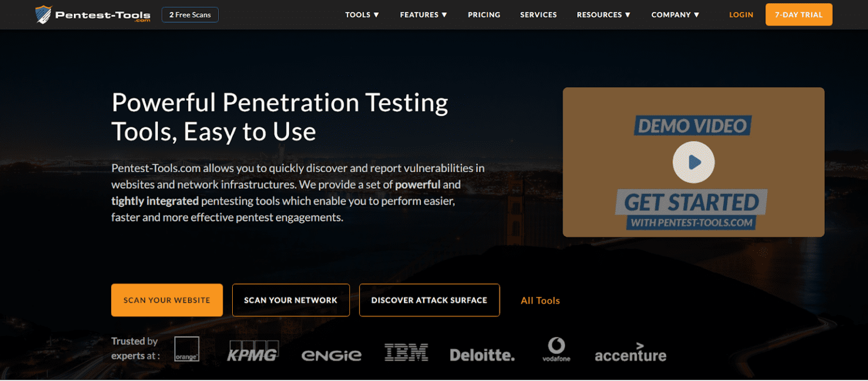This screenshot has height=381, width=868.
Task: Play the demo video
Action: 693,162
